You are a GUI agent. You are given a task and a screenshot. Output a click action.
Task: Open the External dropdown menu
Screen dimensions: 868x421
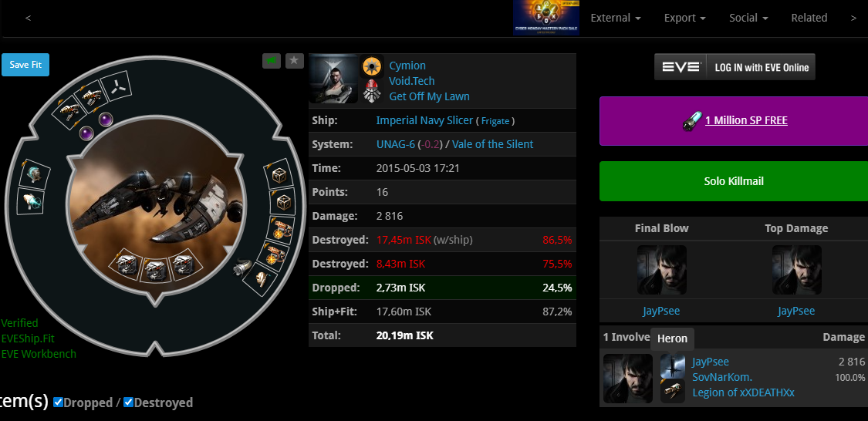[x=616, y=18]
